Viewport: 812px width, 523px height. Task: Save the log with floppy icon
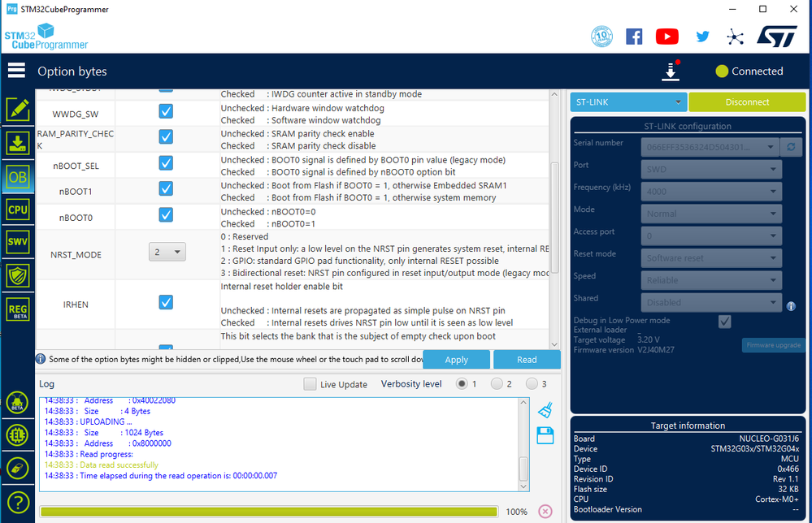click(545, 435)
